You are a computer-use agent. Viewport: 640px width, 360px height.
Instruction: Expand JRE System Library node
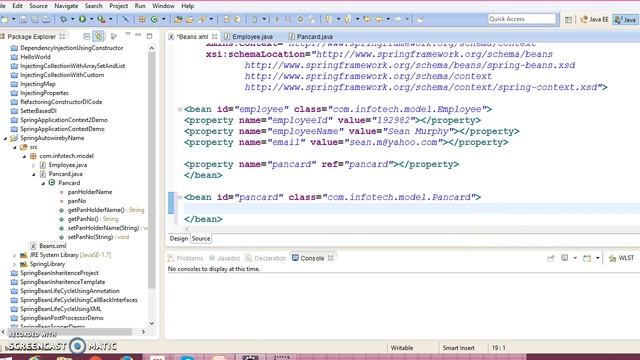pyautogui.click(x=15, y=256)
